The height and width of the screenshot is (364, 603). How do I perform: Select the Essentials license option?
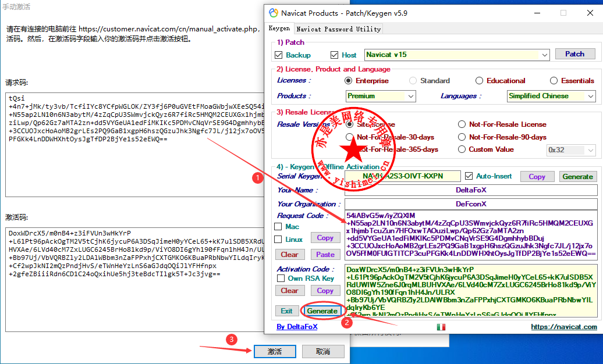tap(554, 81)
